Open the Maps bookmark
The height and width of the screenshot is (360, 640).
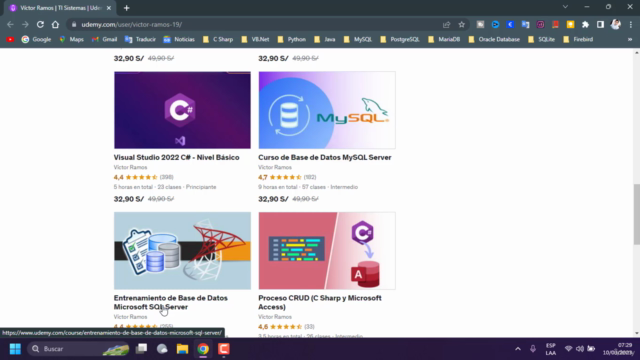(x=71, y=39)
